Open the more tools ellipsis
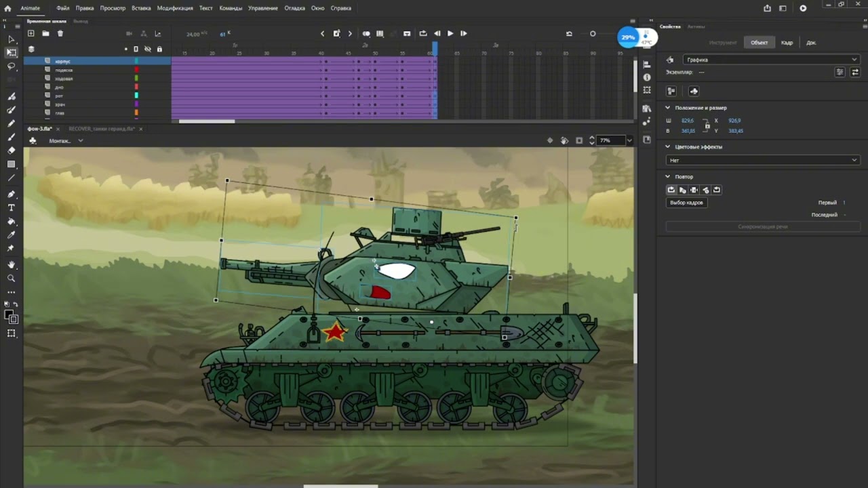This screenshot has height=488, width=868. coord(12,292)
